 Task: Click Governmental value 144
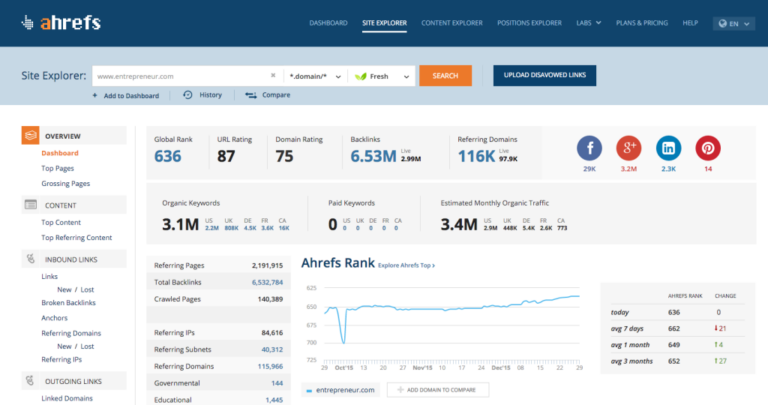click(277, 383)
